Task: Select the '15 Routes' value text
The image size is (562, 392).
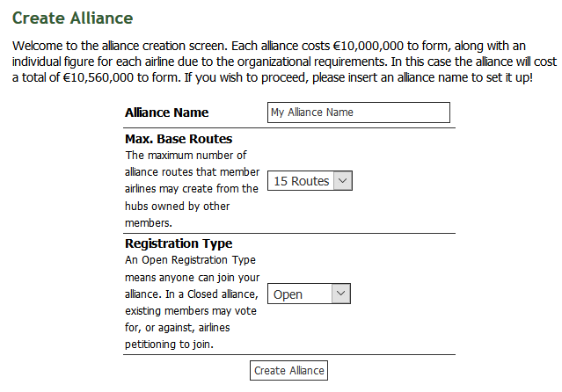Action: coord(301,181)
